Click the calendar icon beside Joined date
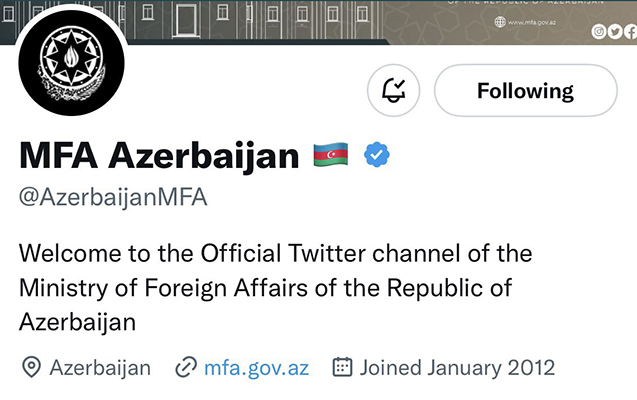The width and height of the screenshot is (637, 400). 342,367
